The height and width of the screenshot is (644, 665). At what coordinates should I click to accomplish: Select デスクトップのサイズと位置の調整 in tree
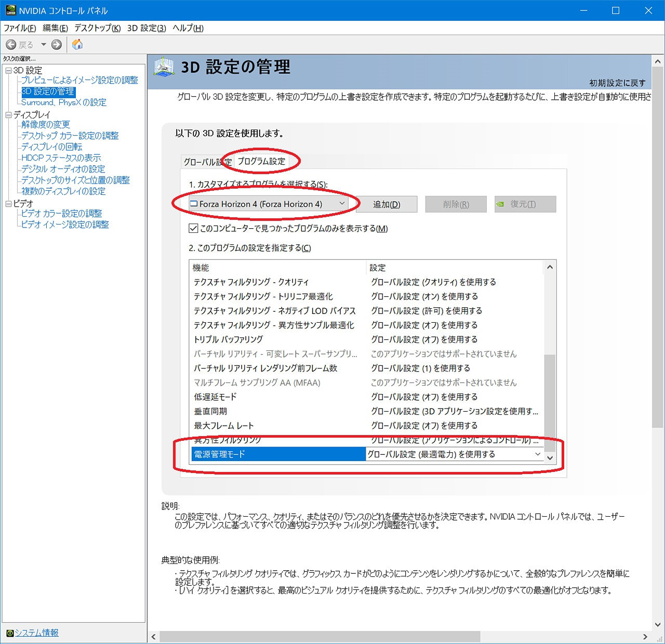76,180
